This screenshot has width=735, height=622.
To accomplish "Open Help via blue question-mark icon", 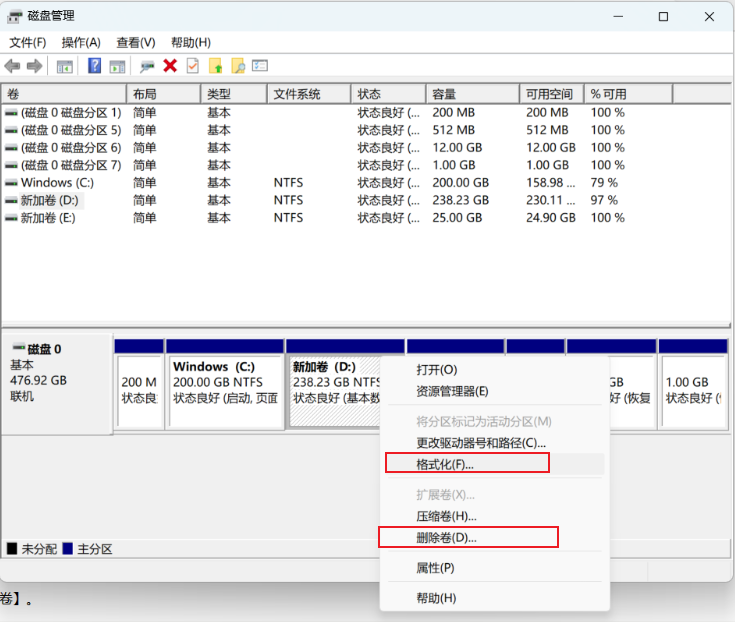I will click(x=94, y=66).
